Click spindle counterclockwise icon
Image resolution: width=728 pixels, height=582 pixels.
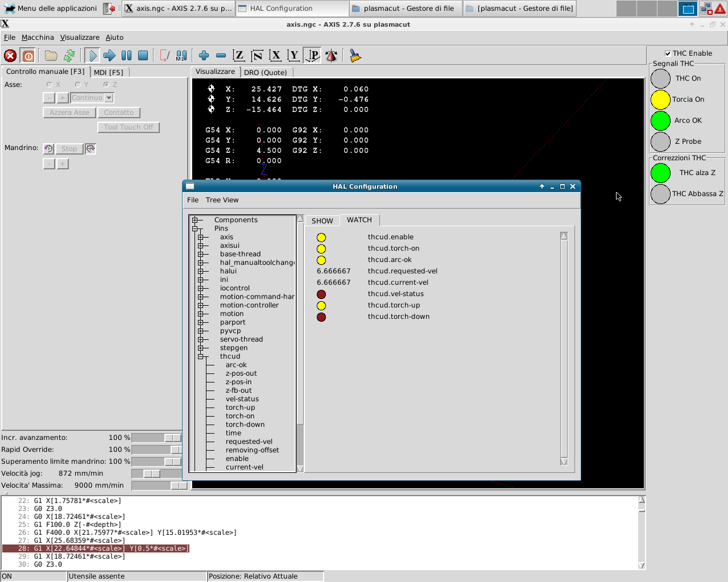coord(48,149)
